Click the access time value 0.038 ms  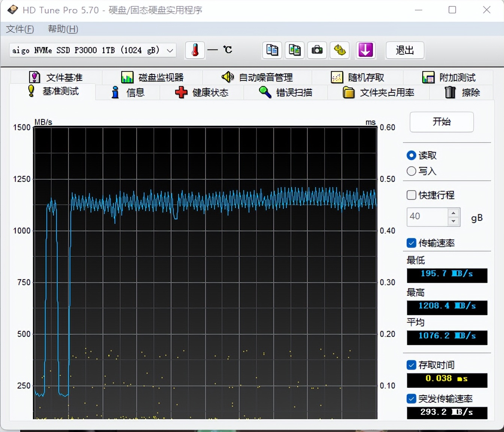point(447,380)
